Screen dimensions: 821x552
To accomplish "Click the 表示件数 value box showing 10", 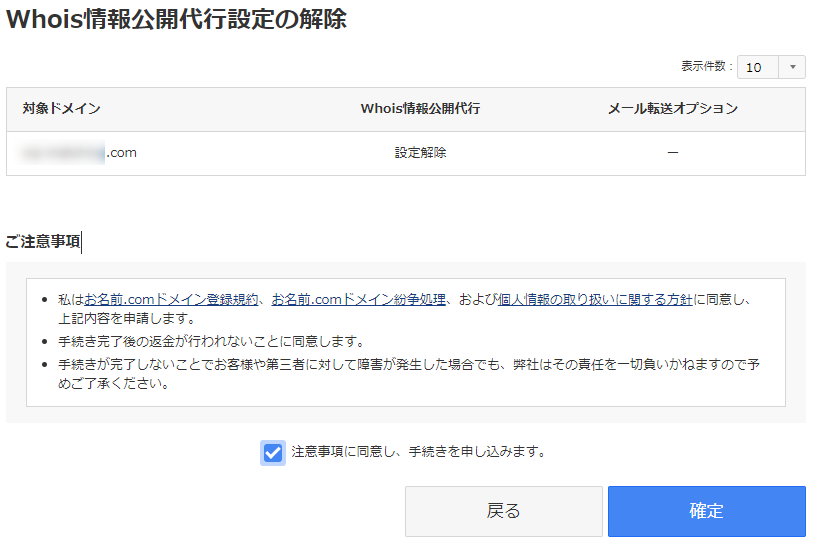I will coord(758,67).
